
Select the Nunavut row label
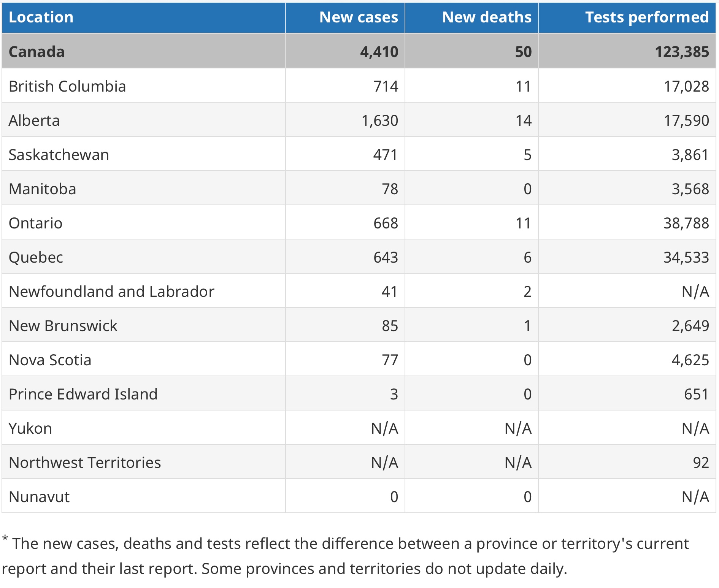point(39,497)
